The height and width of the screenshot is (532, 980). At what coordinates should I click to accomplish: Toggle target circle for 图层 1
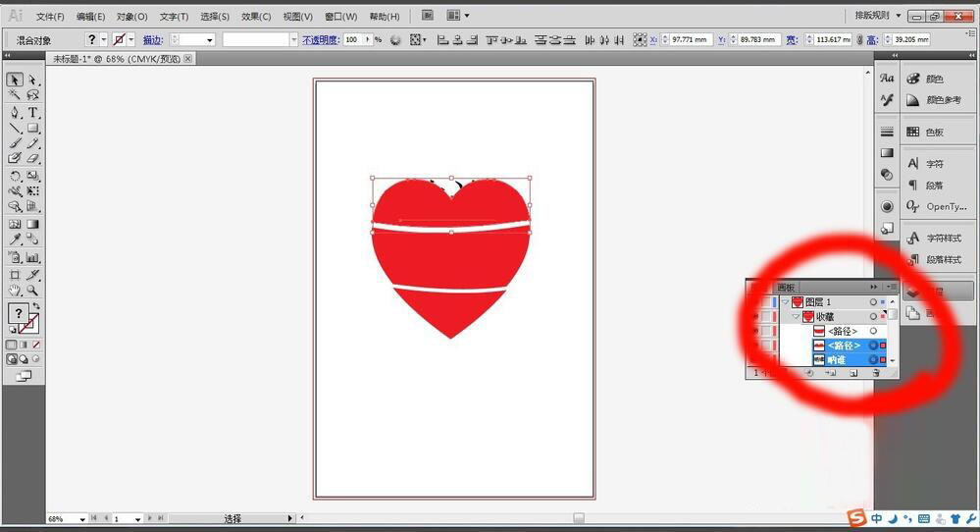pos(873,302)
